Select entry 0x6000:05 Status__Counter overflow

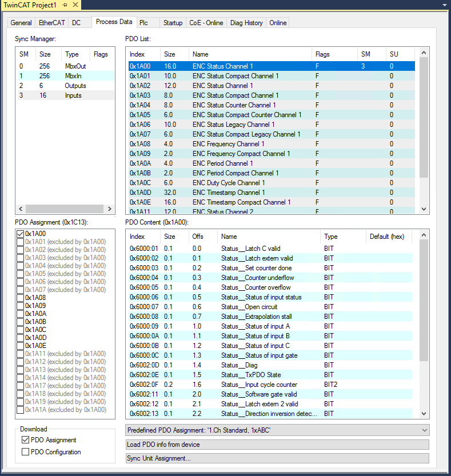click(x=270, y=287)
